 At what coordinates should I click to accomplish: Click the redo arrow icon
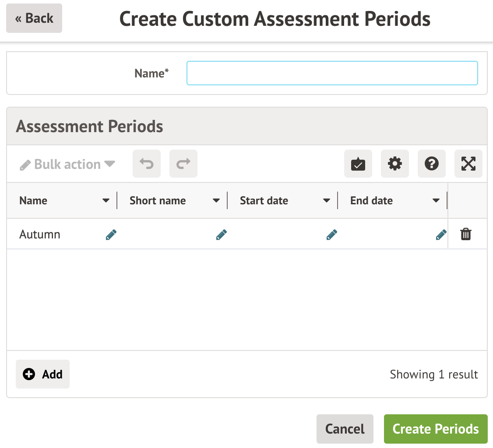[183, 164]
